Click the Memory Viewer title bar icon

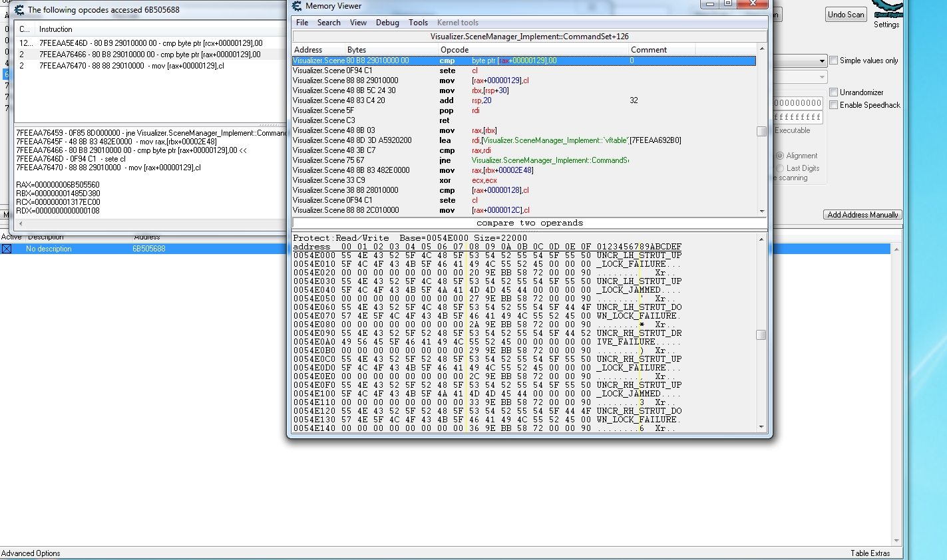[297, 6]
